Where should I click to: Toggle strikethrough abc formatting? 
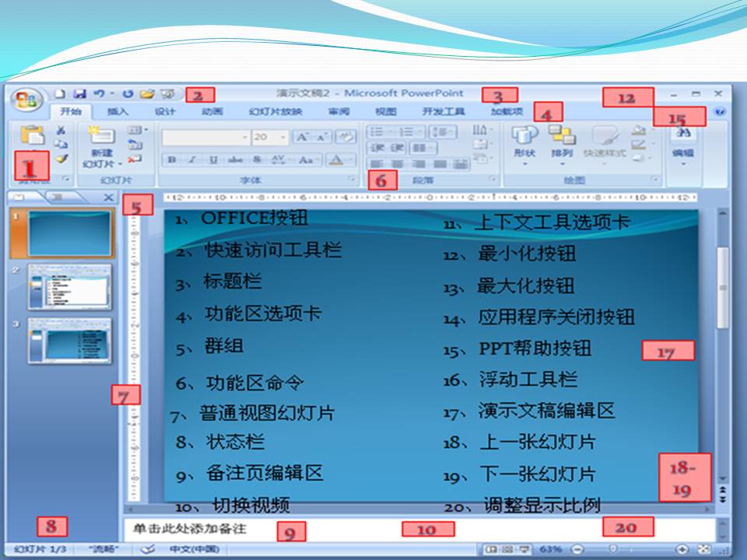(x=235, y=159)
